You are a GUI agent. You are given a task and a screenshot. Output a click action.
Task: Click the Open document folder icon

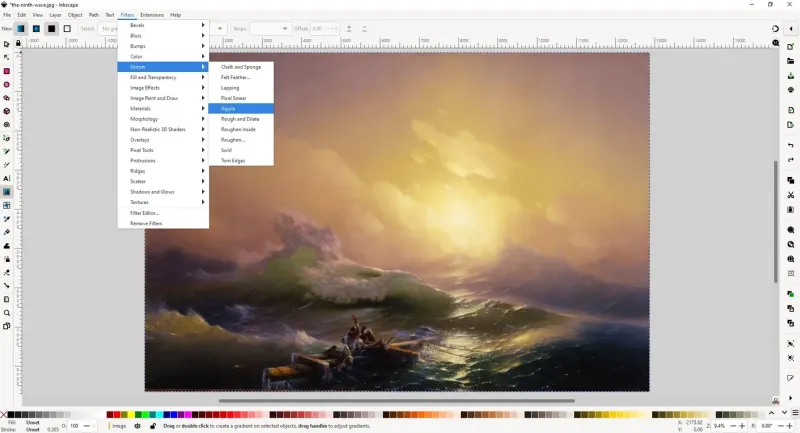tap(791, 61)
